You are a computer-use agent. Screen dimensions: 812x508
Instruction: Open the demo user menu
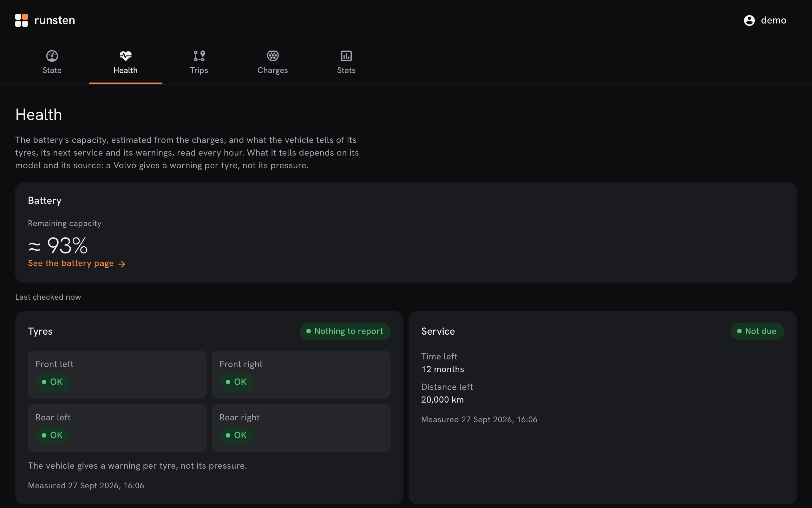765,21
